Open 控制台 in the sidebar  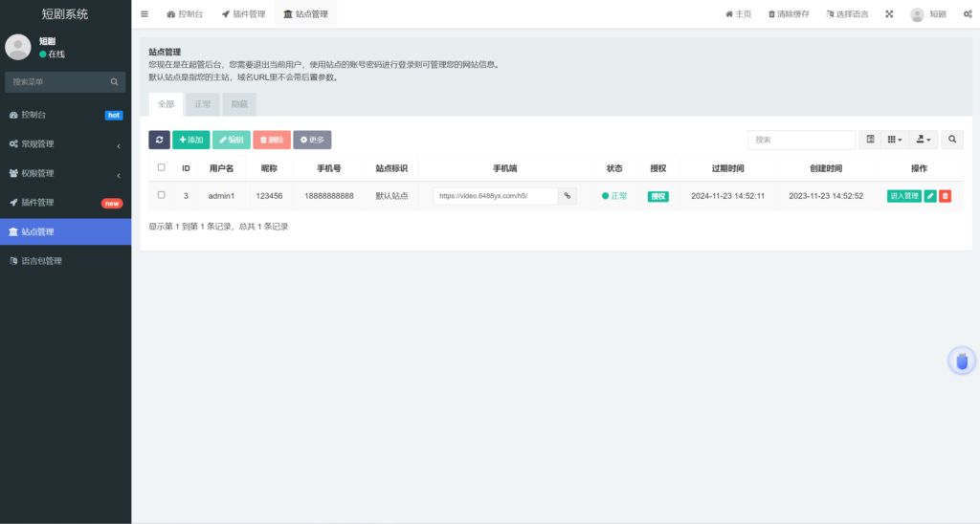point(66,115)
